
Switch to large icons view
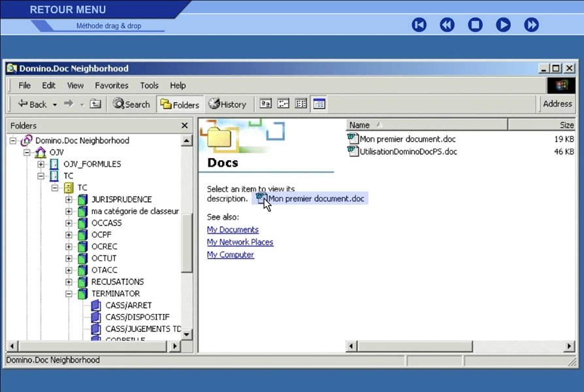coord(265,104)
